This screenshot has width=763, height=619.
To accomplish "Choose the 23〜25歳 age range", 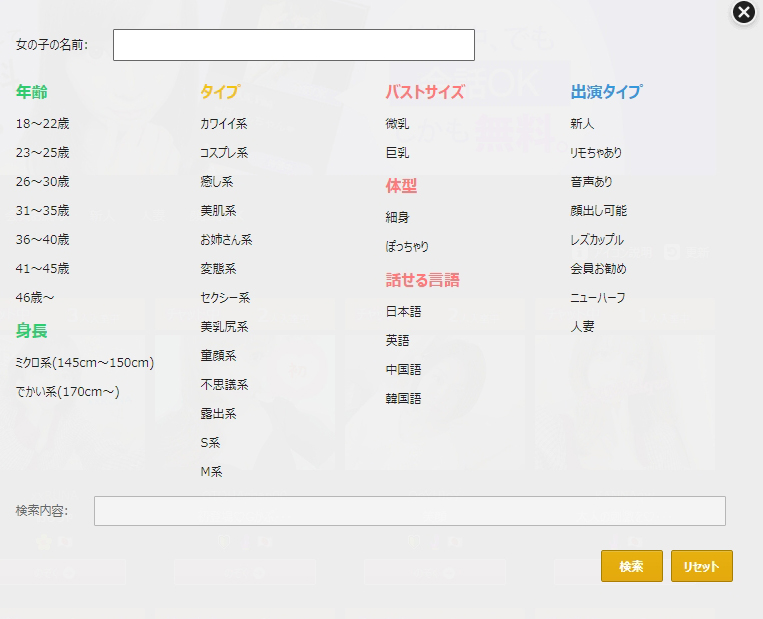I will [43, 153].
